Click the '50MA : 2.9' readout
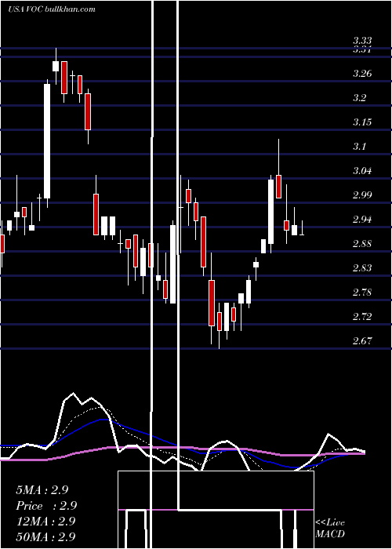392x549 pixels. coord(45,536)
